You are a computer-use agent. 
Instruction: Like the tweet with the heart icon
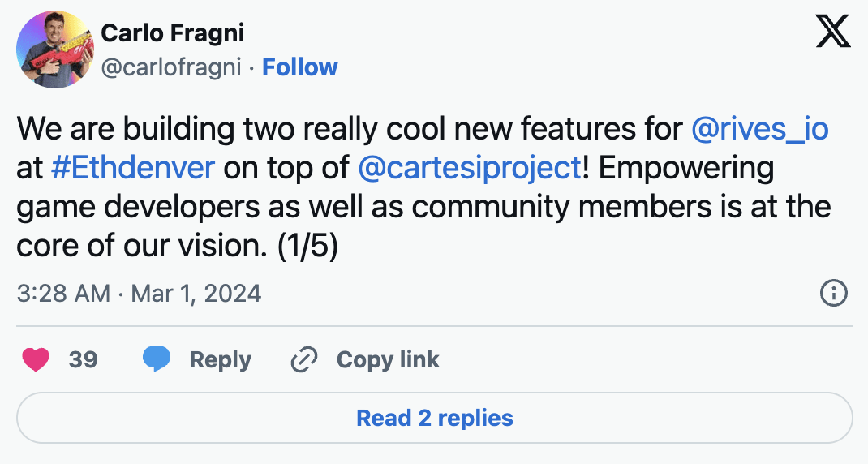(x=36, y=359)
